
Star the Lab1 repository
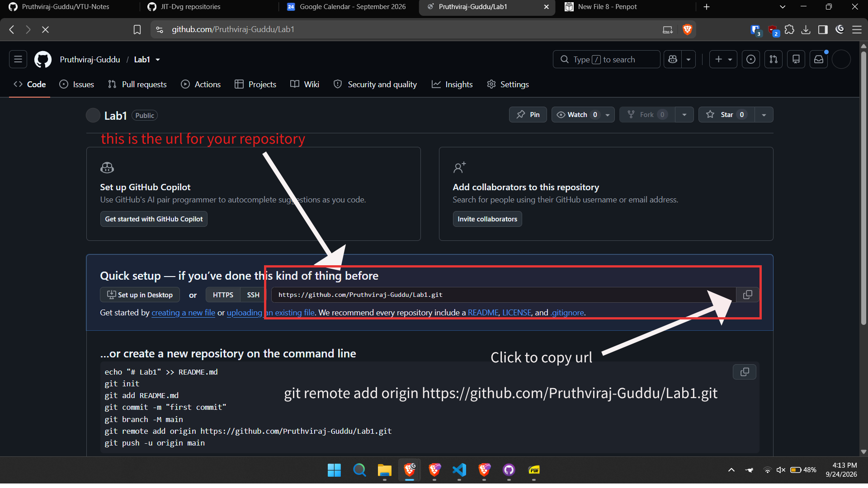coord(726,115)
